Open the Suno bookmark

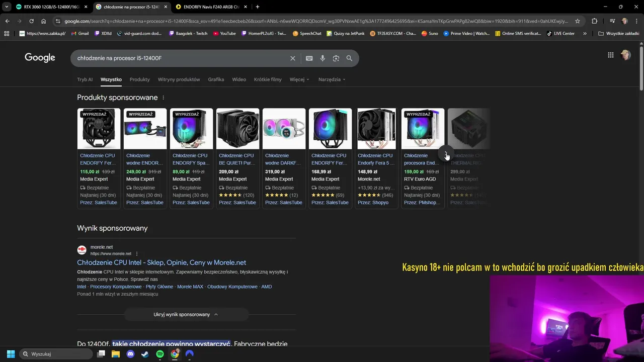click(x=430, y=33)
